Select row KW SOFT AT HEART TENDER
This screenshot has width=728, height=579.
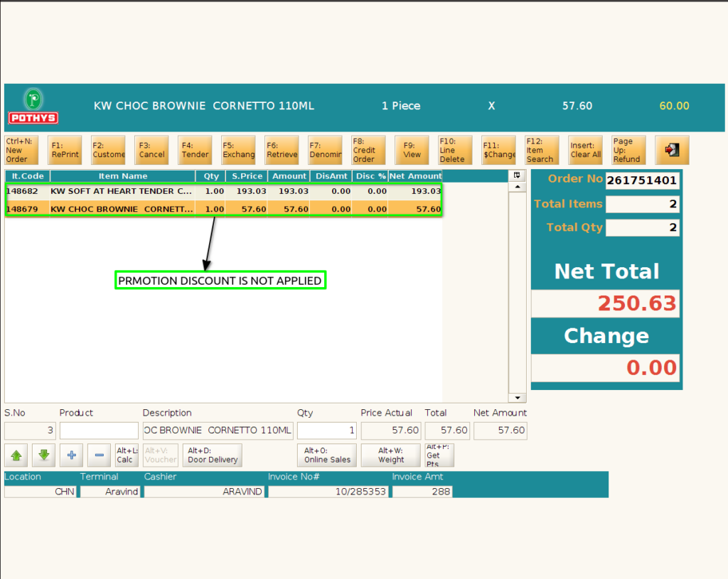coord(223,191)
